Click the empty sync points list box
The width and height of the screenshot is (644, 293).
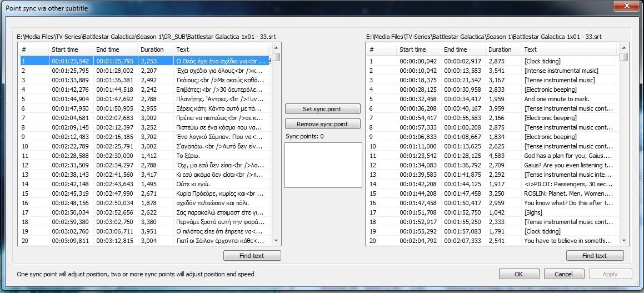pyautogui.click(x=323, y=165)
